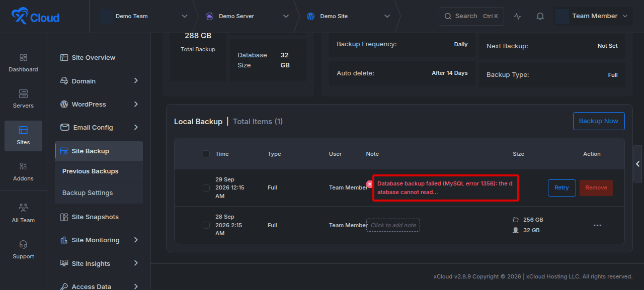Open the Team Member account dropdown
The image size is (644, 290).
[x=593, y=16]
